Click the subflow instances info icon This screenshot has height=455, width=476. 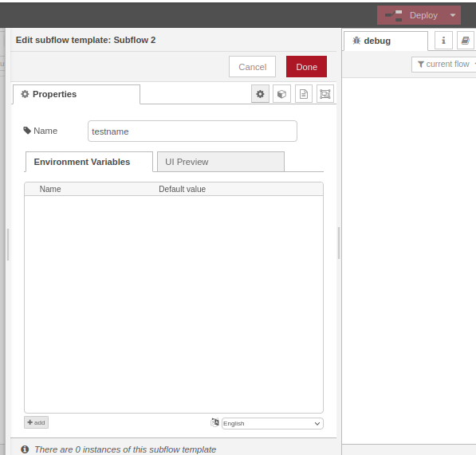pos(25,449)
